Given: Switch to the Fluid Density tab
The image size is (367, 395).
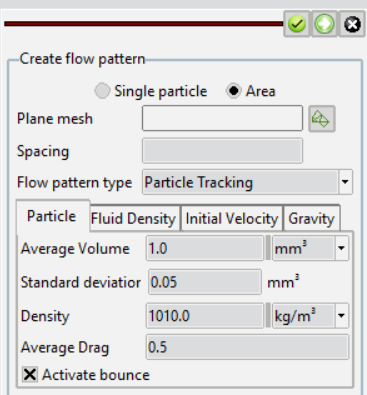Looking at the screenshot, I should pos(133,219).
